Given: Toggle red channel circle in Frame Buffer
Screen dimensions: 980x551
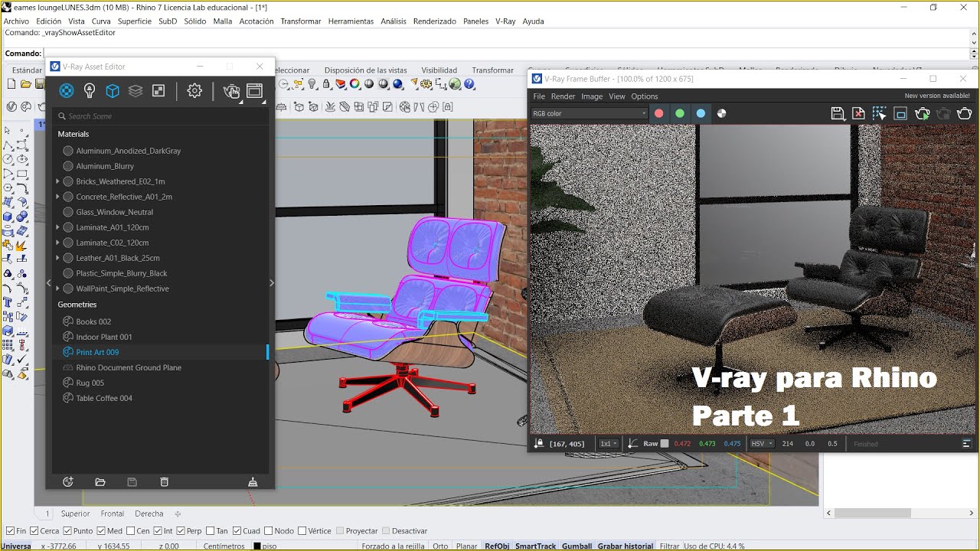Looking at the screenshot, I should [658, 113].
